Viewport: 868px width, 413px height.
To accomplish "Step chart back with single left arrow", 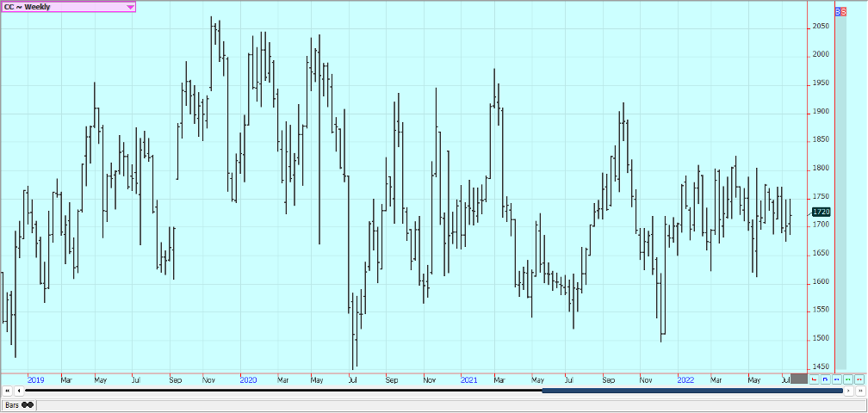I will 19,391.
